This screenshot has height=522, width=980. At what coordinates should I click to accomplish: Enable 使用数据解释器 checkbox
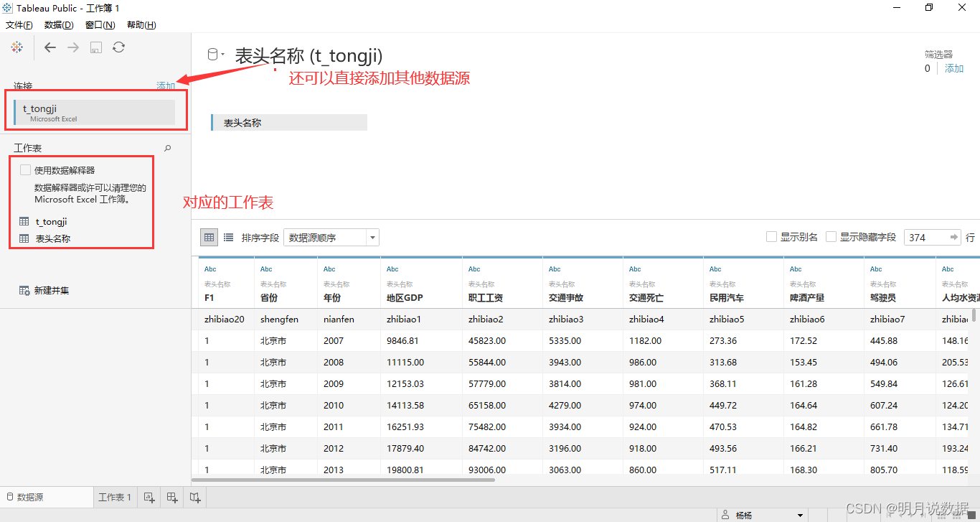point(26,170)
